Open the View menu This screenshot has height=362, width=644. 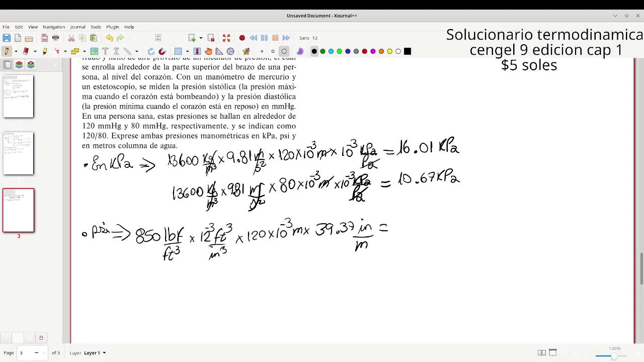(33, 27)
